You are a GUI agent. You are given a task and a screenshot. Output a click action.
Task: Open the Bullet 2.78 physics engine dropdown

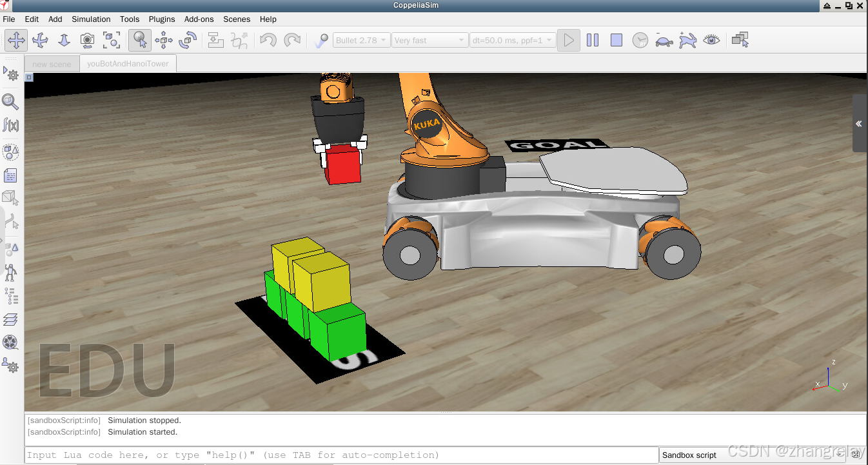pos(362,40)
